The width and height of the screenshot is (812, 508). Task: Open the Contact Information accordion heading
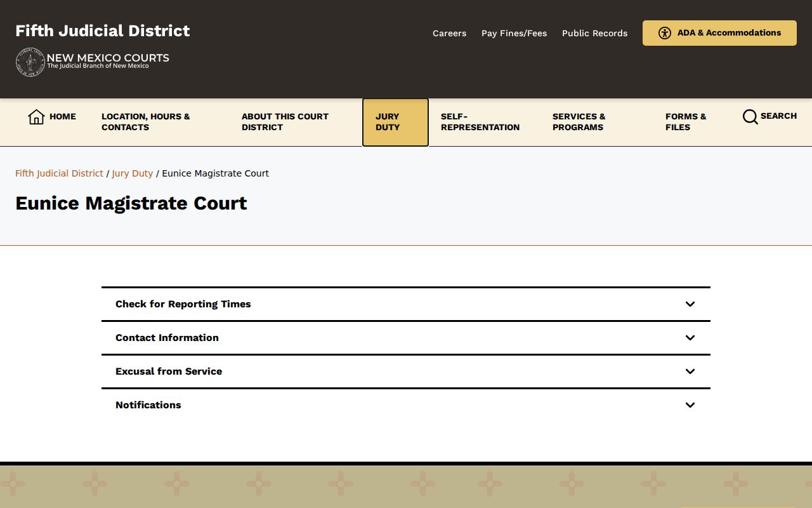coord(406,338)
